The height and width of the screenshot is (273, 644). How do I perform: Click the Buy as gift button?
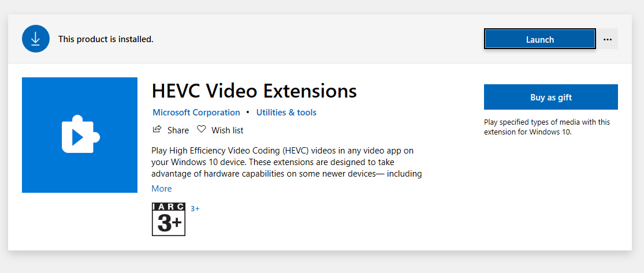[x=551, y=98]
